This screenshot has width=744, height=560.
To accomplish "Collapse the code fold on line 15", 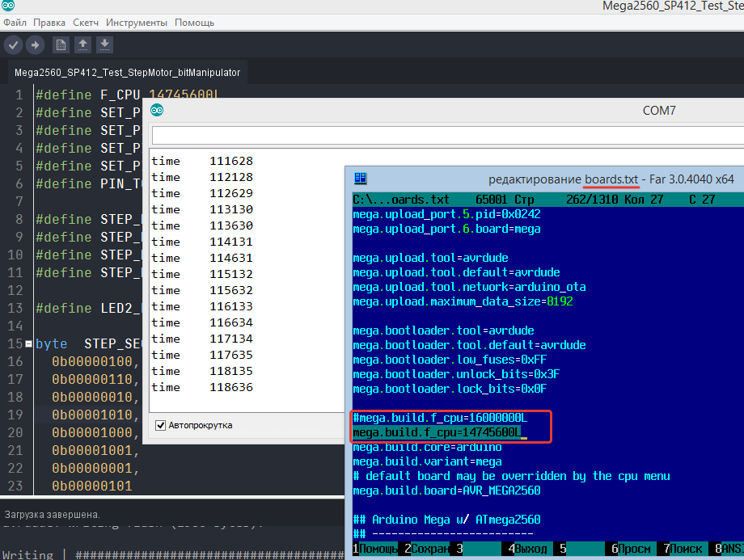I will (x=28, y=343).
